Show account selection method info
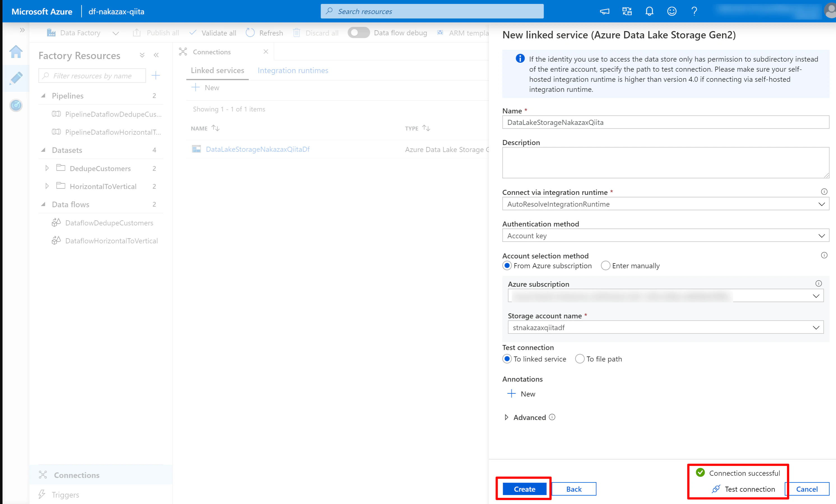This screenshot has width=836, height=504. 824,255
